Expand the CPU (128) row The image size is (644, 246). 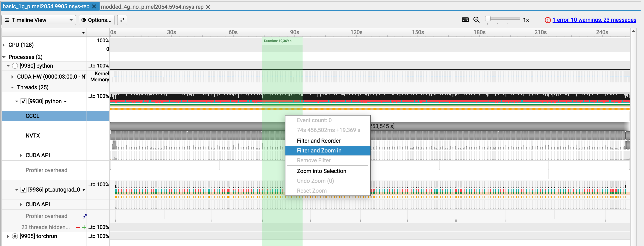point(4,45)
